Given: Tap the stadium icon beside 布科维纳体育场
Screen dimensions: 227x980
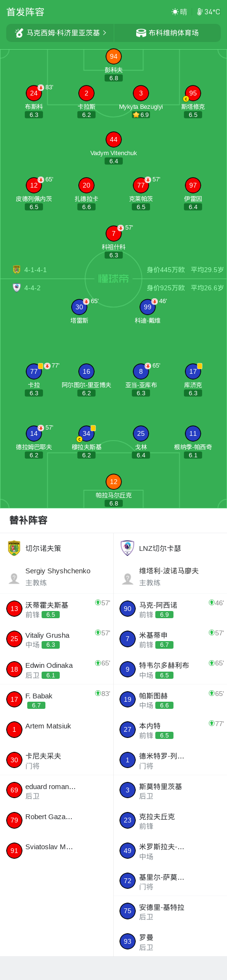Looking at the screenshot, I should click(141, 33).
